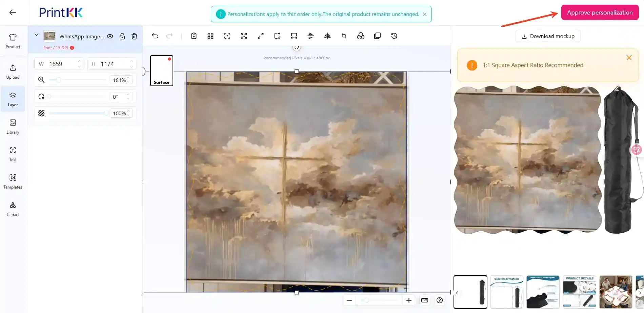Click the WhatsApp Image layer thumbnail

tap(49, 36)
